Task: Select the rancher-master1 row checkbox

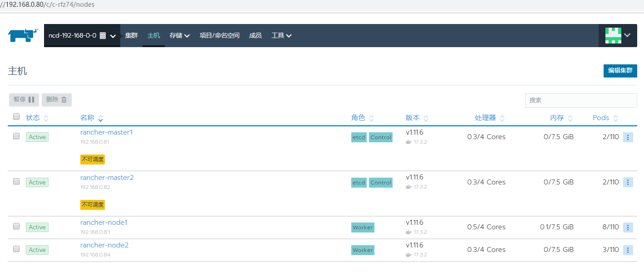Action: click(x=16, y=136)
